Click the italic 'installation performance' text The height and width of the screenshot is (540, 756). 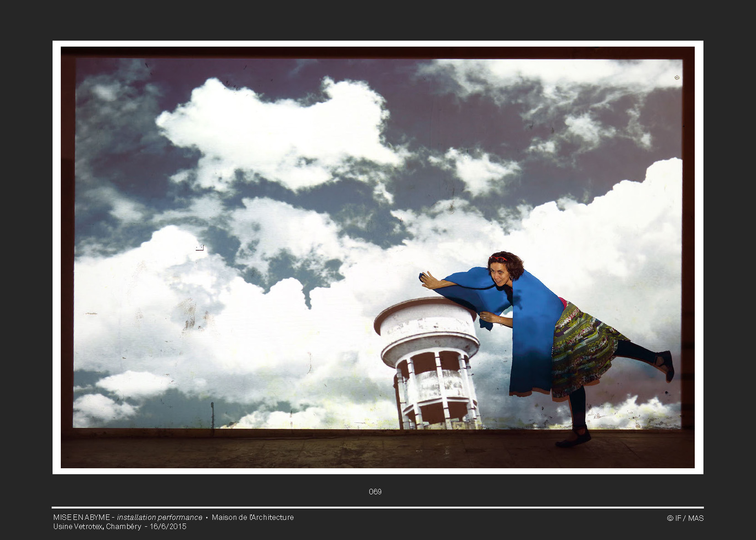160,517
